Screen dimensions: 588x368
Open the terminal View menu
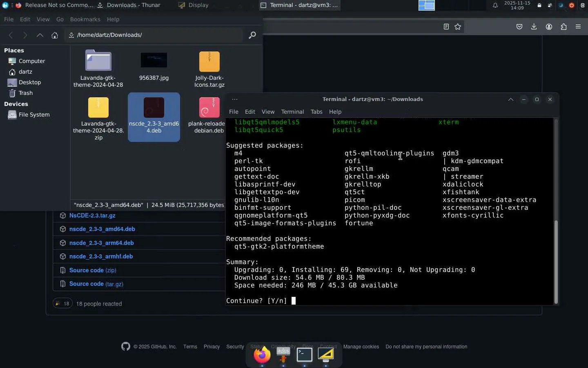click(268, 112)
